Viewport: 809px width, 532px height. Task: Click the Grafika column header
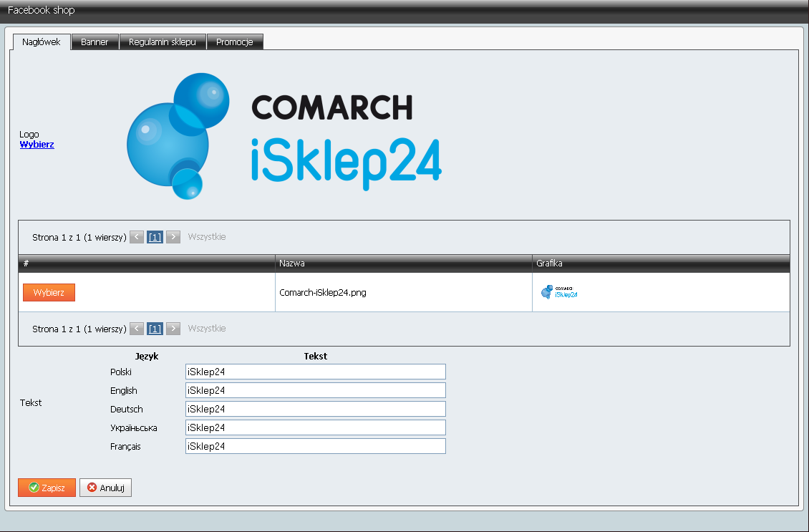[661, 263]
